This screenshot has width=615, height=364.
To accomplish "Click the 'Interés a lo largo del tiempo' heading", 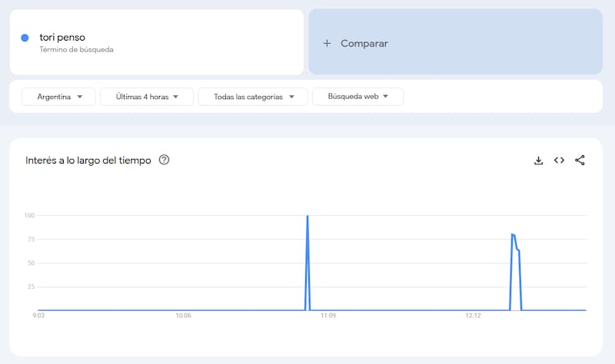I will click(88, 160).
